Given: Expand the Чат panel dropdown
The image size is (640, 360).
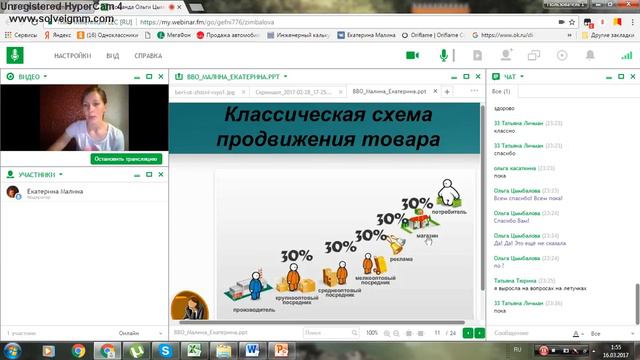Looking at the screenshot, I should [522, 76].
